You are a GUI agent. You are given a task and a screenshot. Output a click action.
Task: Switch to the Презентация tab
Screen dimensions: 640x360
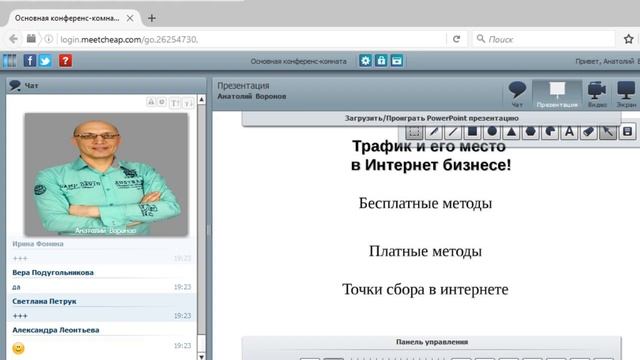coord(557,94)
